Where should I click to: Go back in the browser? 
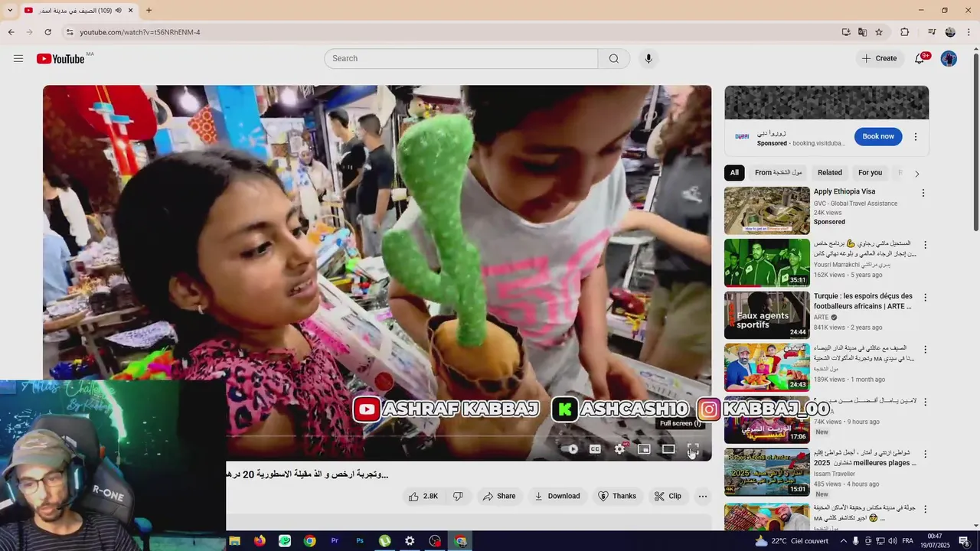pos(11,32)
